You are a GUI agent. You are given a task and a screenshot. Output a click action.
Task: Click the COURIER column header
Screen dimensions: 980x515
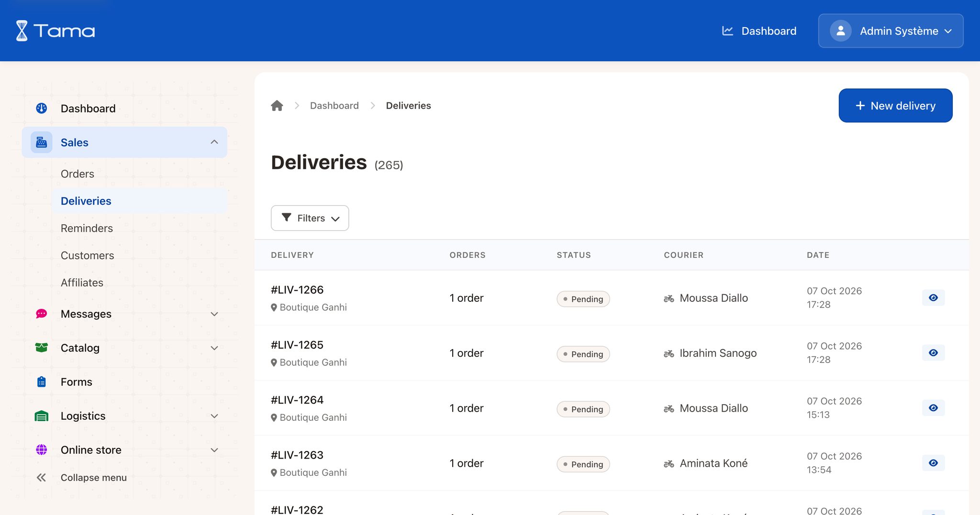(x=683, y=255)
